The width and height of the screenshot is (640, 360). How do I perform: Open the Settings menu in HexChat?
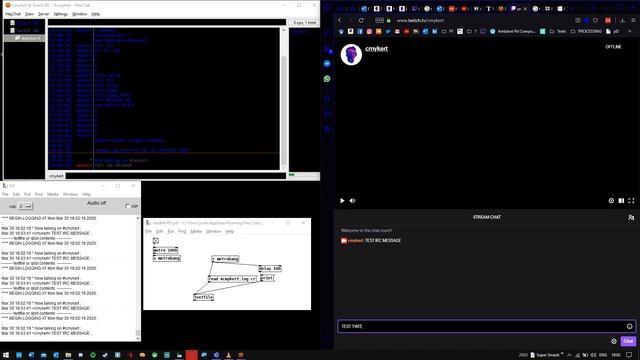pyautogui.click(x=60, y=14)
